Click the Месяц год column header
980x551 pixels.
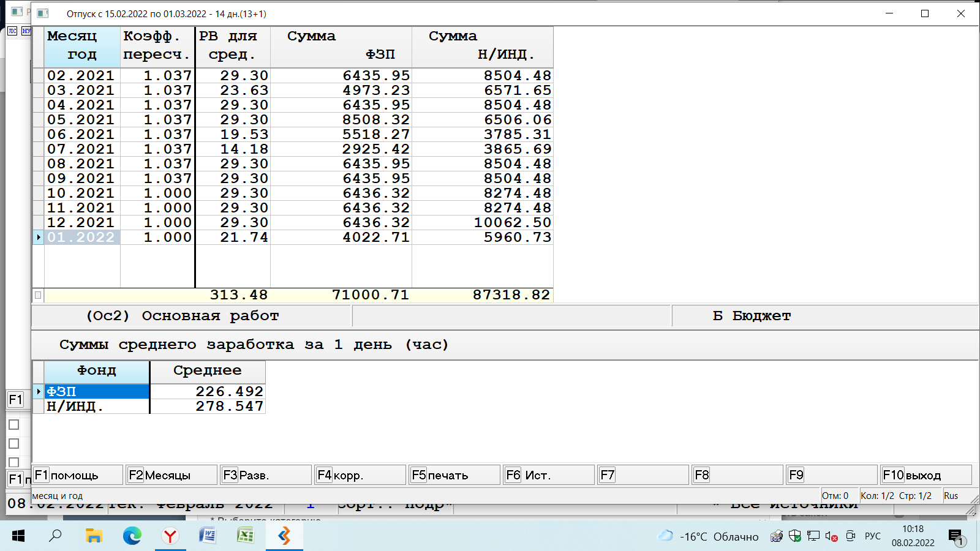point(82,46)
